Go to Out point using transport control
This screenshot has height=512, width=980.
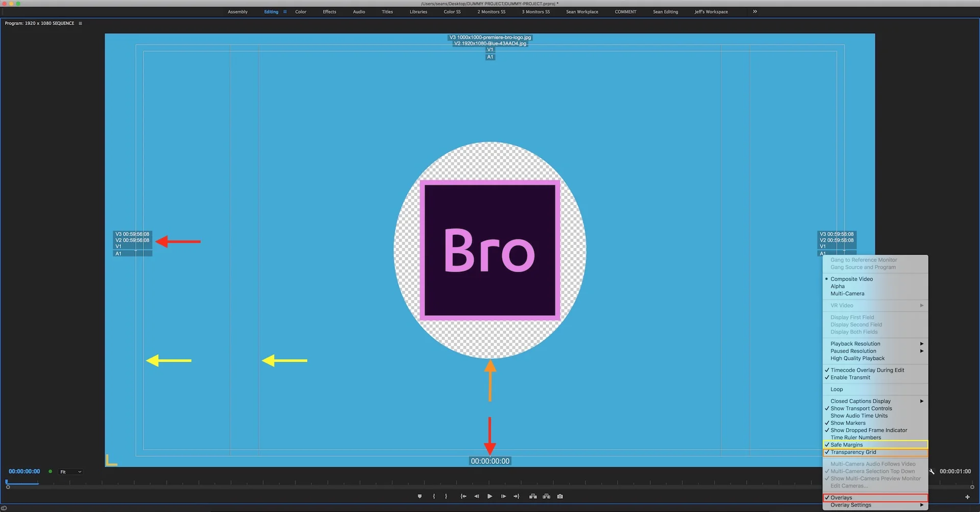point(517,496)
